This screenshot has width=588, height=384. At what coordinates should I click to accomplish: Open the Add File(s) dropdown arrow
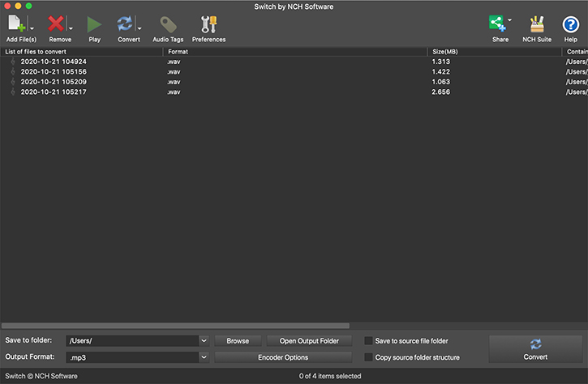pyautogui.click(x=32, y=28)
